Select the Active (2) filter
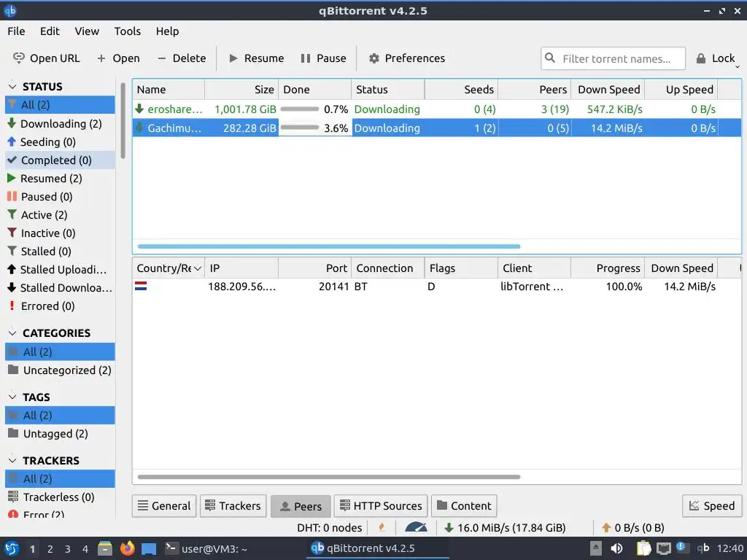The height and width of the screenshot is (560, 747). click(60, 215)
